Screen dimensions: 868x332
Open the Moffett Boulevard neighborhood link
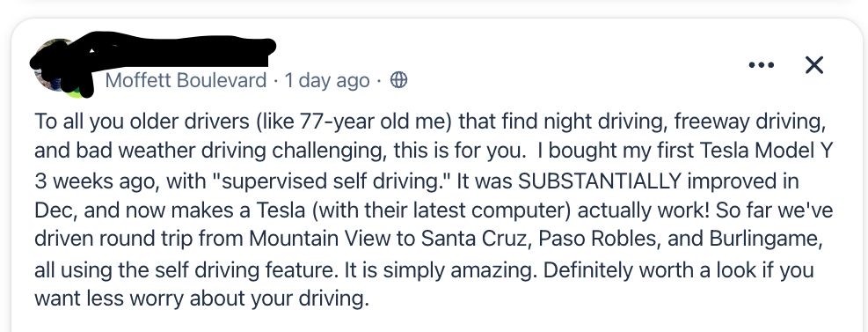point(186,81)
